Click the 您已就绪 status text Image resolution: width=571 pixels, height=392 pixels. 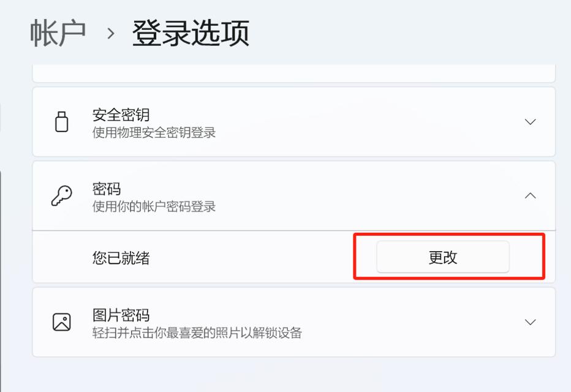(121, 258)
